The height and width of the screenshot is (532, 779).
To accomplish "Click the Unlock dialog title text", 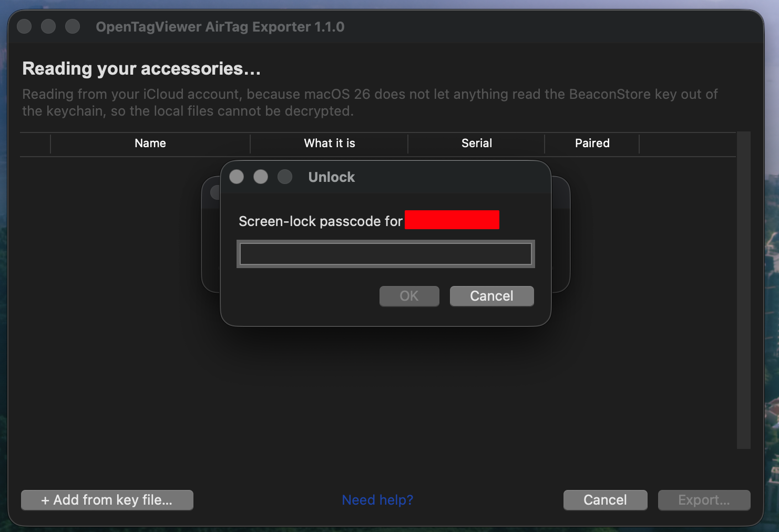I will tap(331, 177).
